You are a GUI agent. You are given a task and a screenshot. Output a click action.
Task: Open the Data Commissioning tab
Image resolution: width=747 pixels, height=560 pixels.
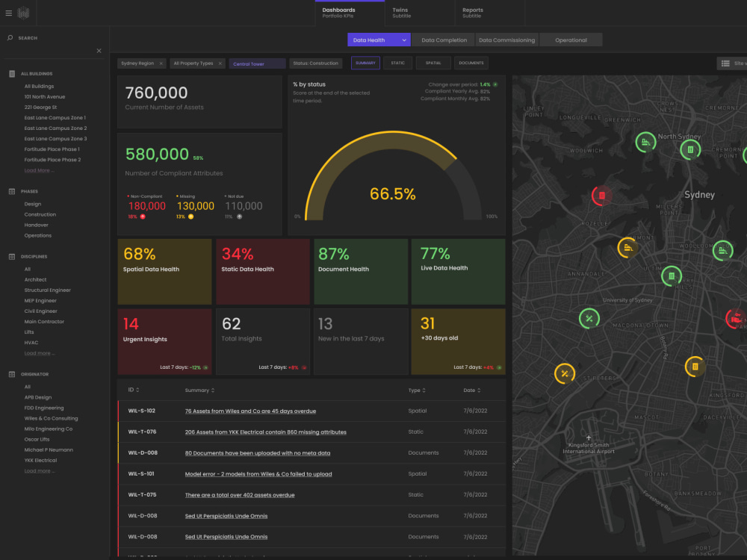pyautogui.click(x=507, y=40)
